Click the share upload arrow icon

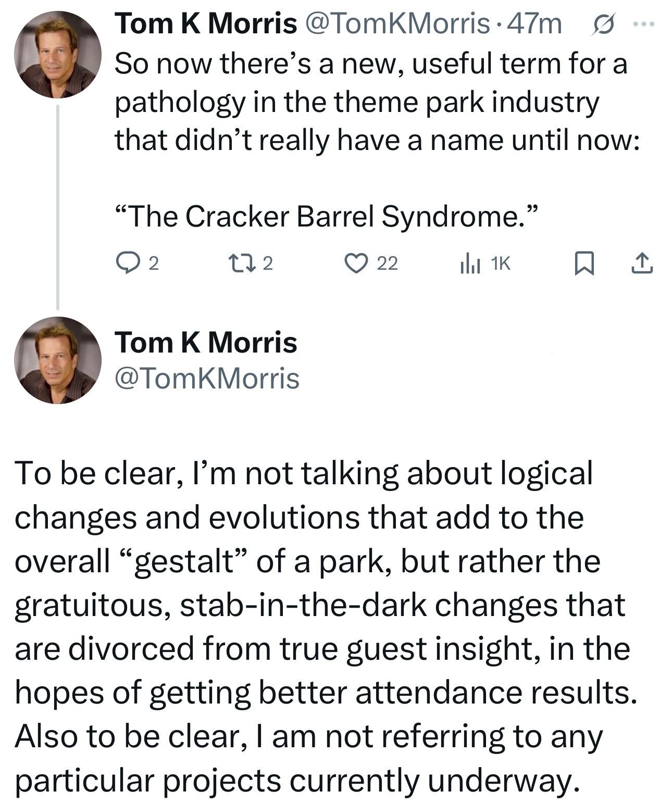coord(641,263)
